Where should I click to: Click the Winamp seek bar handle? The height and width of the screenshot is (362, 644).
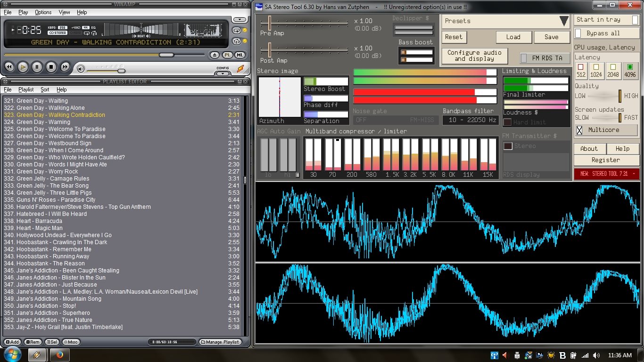(x=166, y=55)
